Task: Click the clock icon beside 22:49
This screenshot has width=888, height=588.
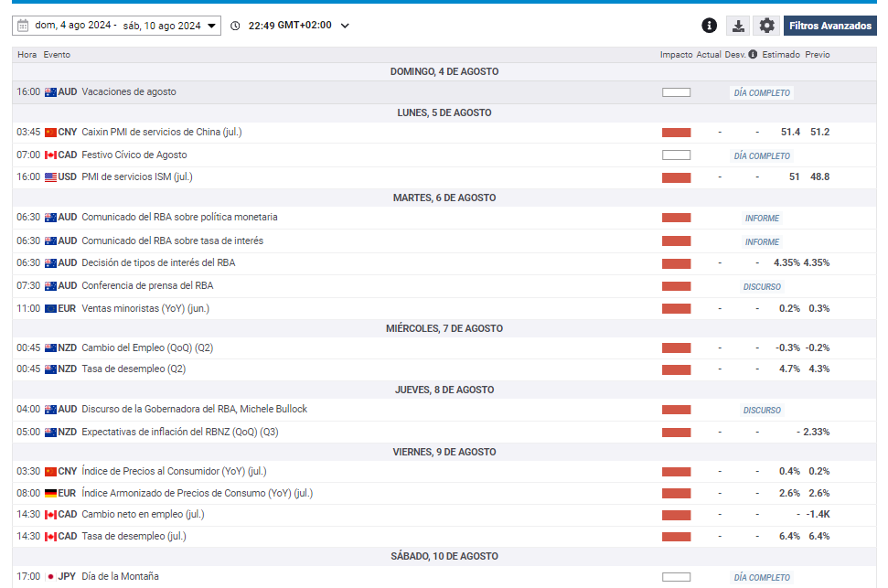Action: (236, 26)
